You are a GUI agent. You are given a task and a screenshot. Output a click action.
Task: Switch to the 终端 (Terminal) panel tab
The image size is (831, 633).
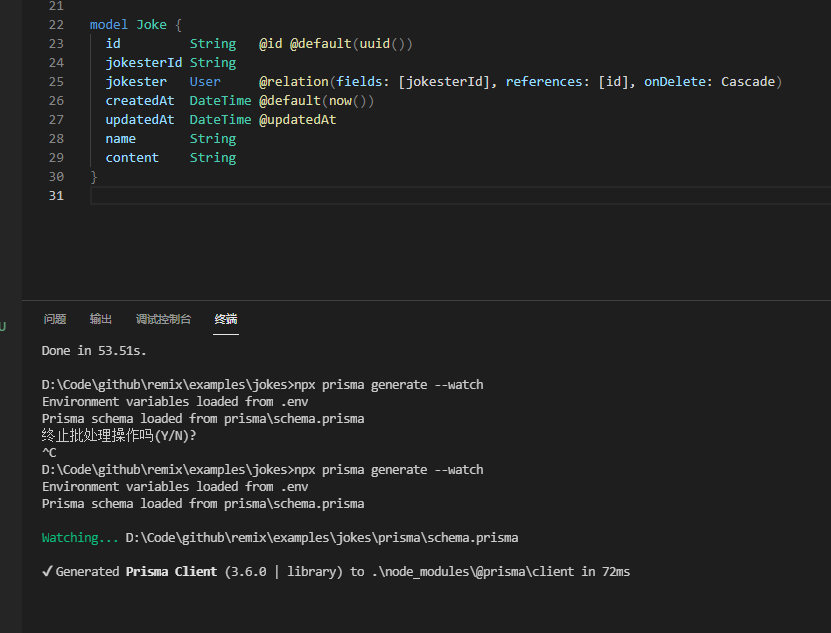pos(225,319)
